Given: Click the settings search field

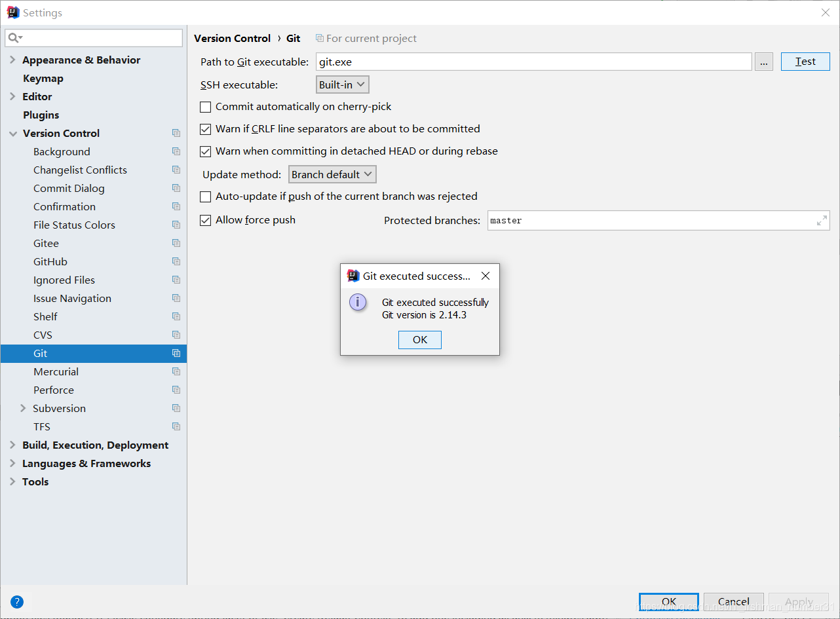Looking at the screenshot, I should click(94, 38).
